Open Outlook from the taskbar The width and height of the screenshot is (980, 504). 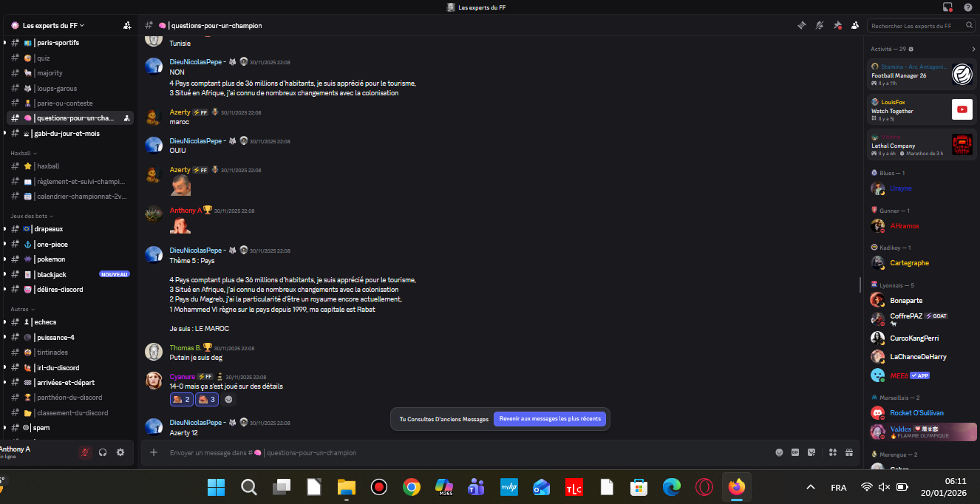541,487
